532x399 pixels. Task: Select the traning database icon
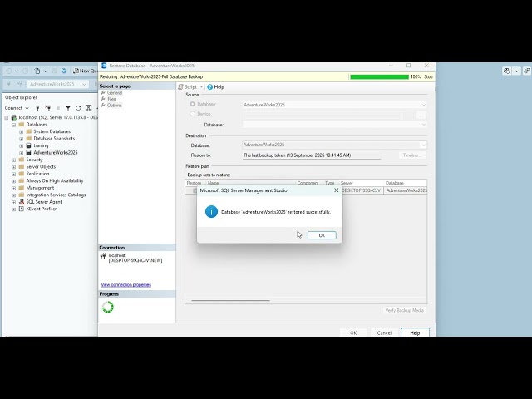pyautogui.click(x=29, y=145)
